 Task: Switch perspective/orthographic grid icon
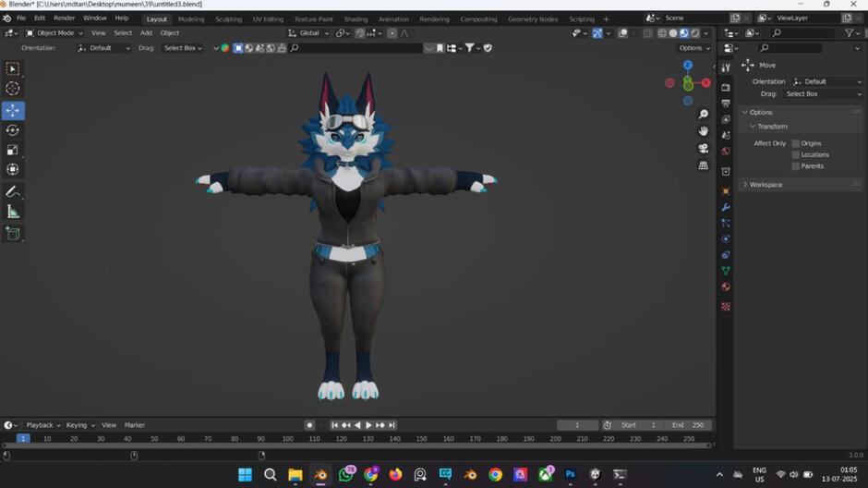703,165
